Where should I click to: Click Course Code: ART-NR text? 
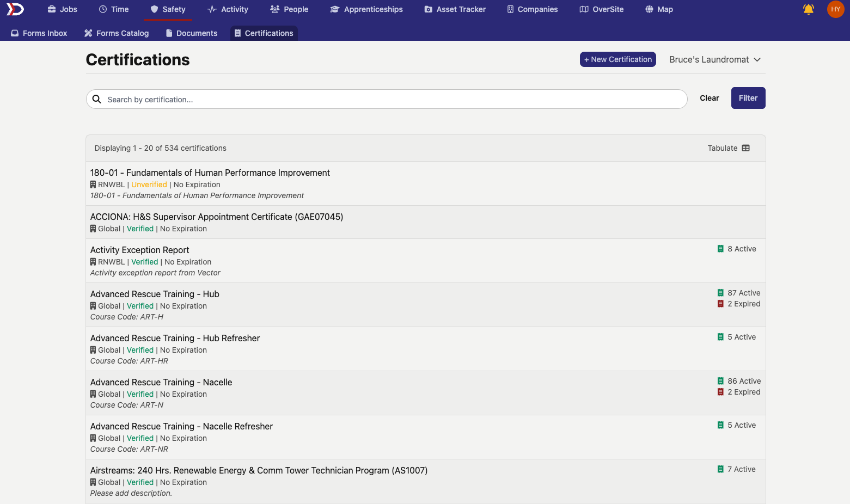tap(129, 449)
